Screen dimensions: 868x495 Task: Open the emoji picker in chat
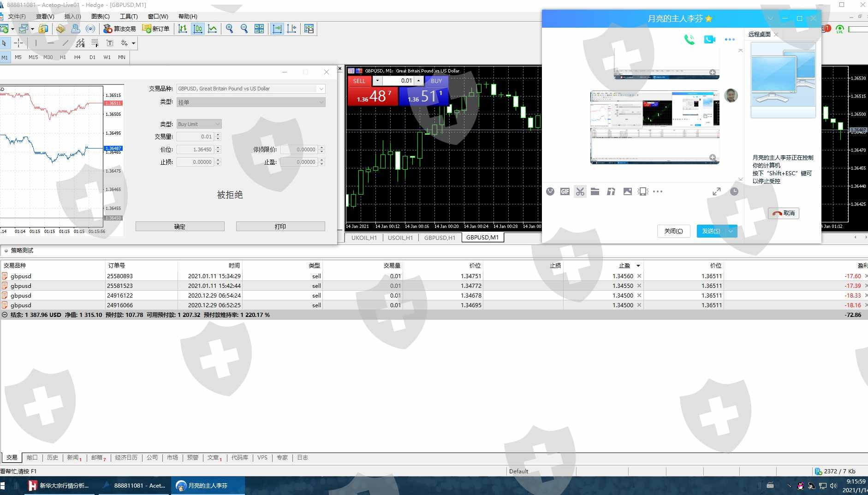tap(550, 191)
